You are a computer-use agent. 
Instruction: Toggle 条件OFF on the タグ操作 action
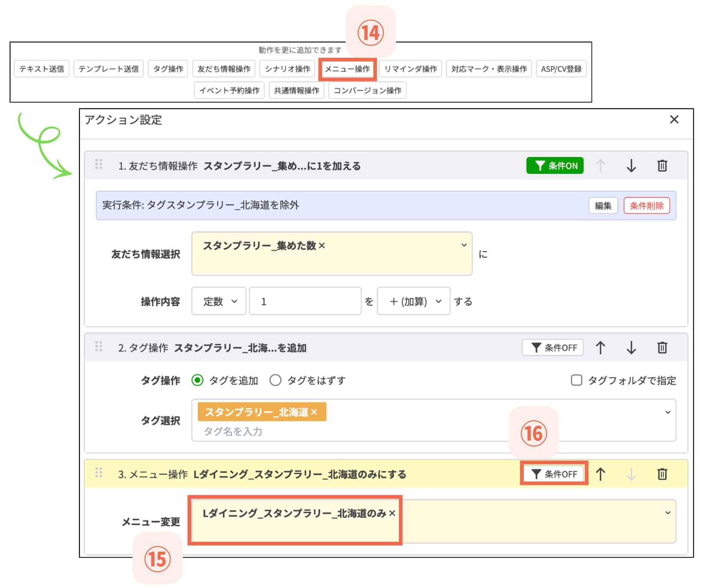pos(552,347)
